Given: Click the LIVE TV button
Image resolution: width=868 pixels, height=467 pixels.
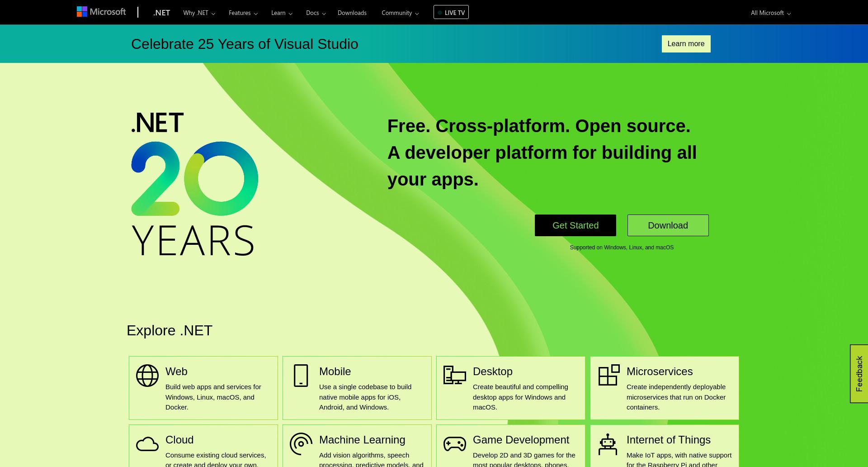Looking at the screenshot, I should click(451, 12).
